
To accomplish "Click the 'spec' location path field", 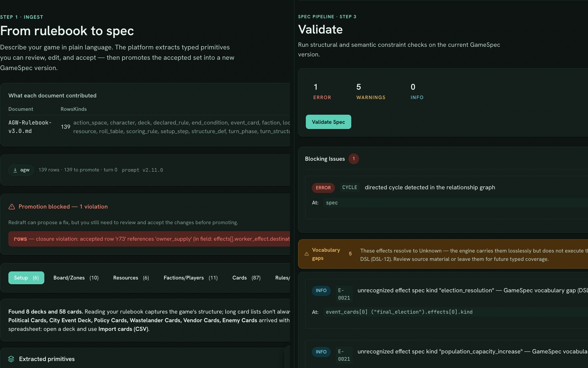I will click(455, 203).
